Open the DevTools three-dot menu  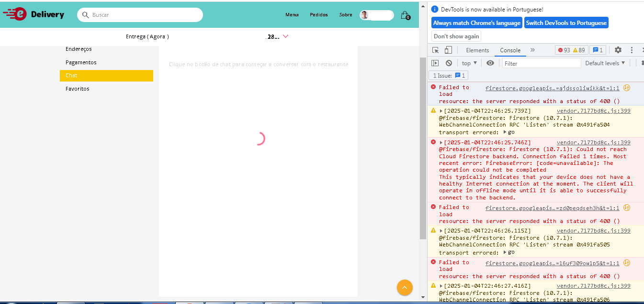tap(632, 50)
